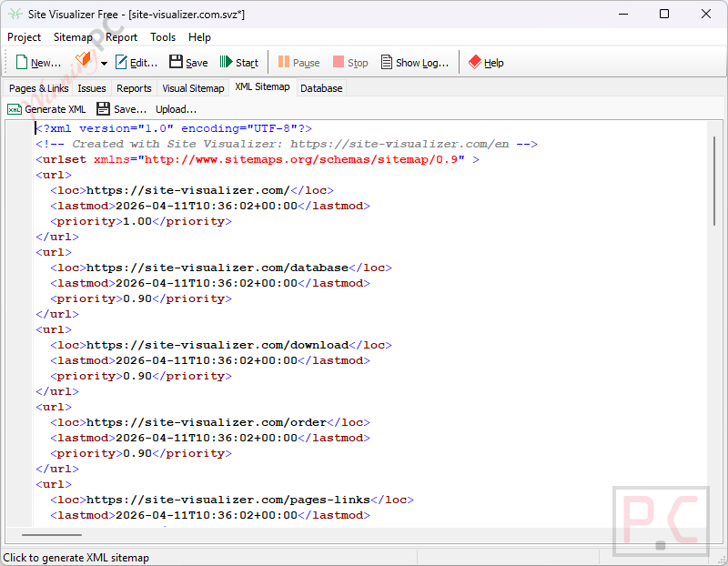
Task: Click the loc line for site-visualizer.com/database
Action: tap(221, 268)
